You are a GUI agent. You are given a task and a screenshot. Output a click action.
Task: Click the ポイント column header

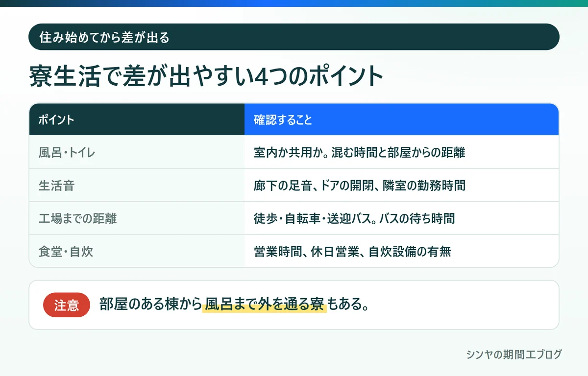coord(137,119)
